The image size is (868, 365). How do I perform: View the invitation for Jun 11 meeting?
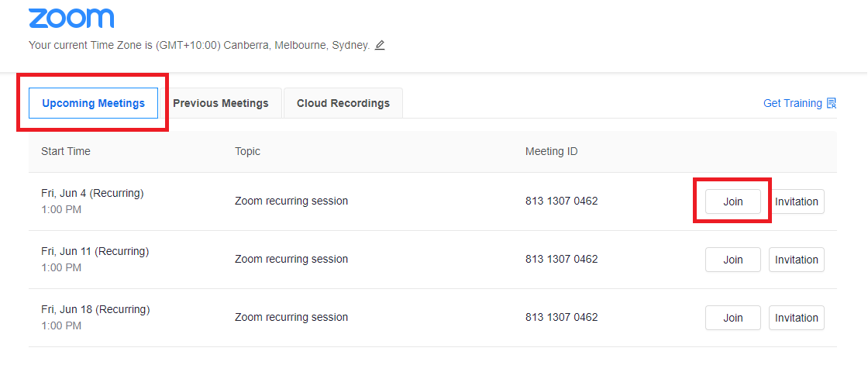click(797, 260)
